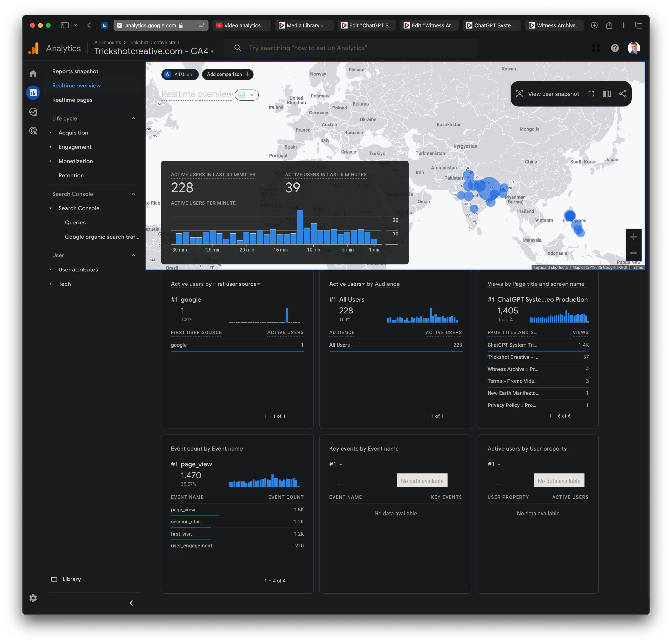The height and width of the screenshot is (644, 672).
Task: Open Active users metric dropdown in Audience card
Action: (347, 284)
